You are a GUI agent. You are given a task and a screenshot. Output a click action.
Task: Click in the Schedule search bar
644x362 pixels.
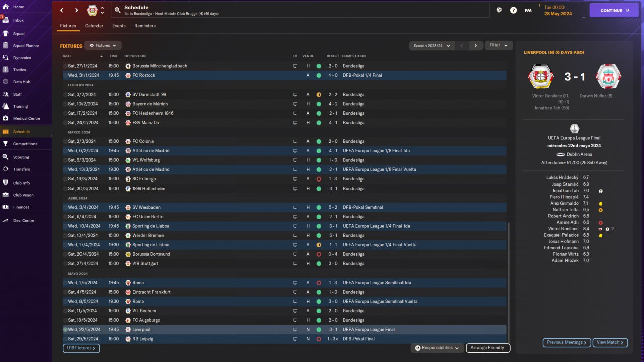300,10
